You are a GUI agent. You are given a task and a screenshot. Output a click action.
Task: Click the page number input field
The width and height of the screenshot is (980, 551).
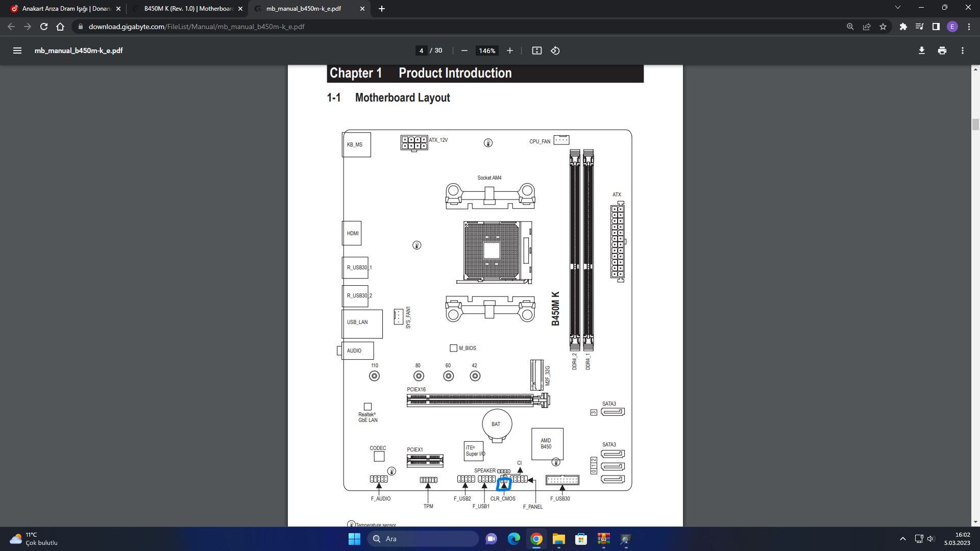click(421, 51)
